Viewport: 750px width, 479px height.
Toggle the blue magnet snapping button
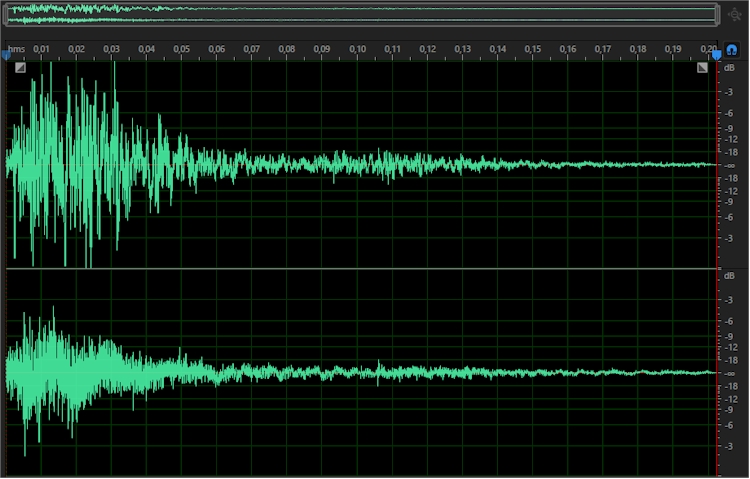731,49
